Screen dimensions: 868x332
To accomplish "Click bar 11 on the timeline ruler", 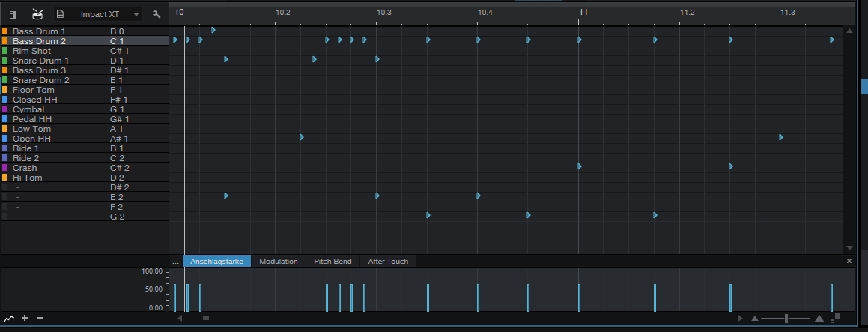I will (583, 12).
